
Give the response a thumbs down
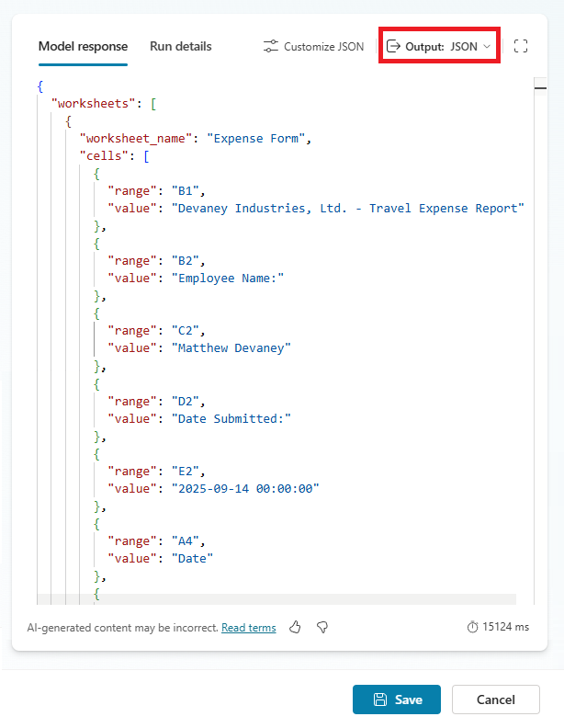(x=322, y=627)
